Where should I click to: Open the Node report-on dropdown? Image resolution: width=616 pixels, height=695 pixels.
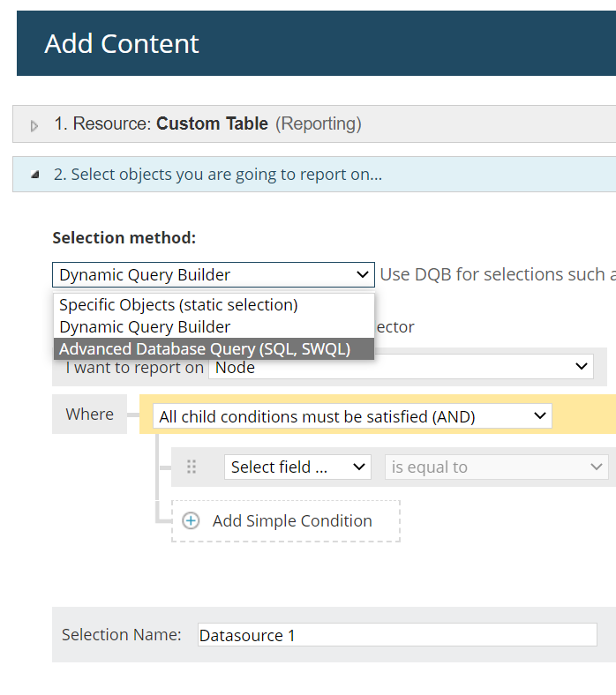[401, 367]
